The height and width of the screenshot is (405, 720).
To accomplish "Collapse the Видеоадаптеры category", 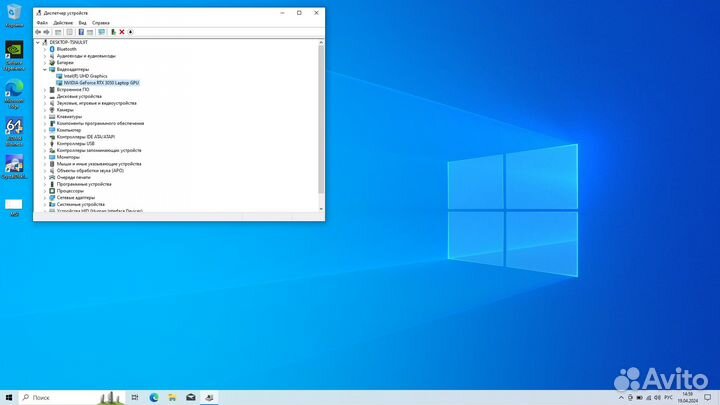I will [45, 69].
